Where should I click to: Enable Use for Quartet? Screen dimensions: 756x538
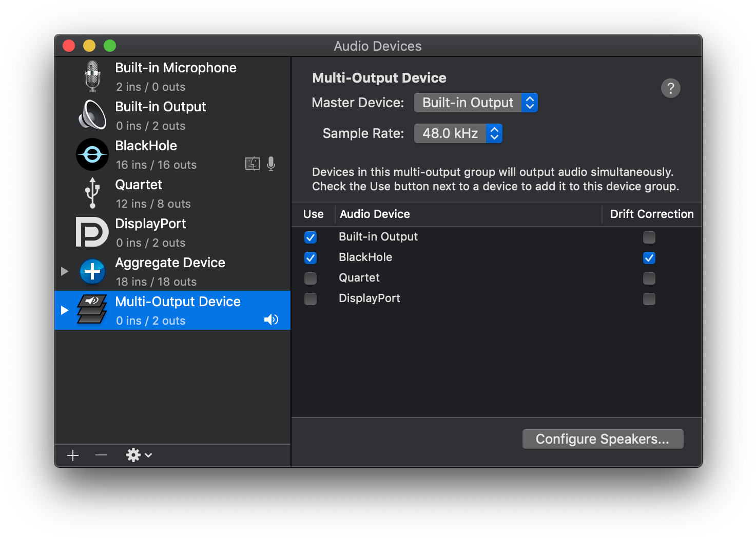pyautogui.click(x=311, y=278)
